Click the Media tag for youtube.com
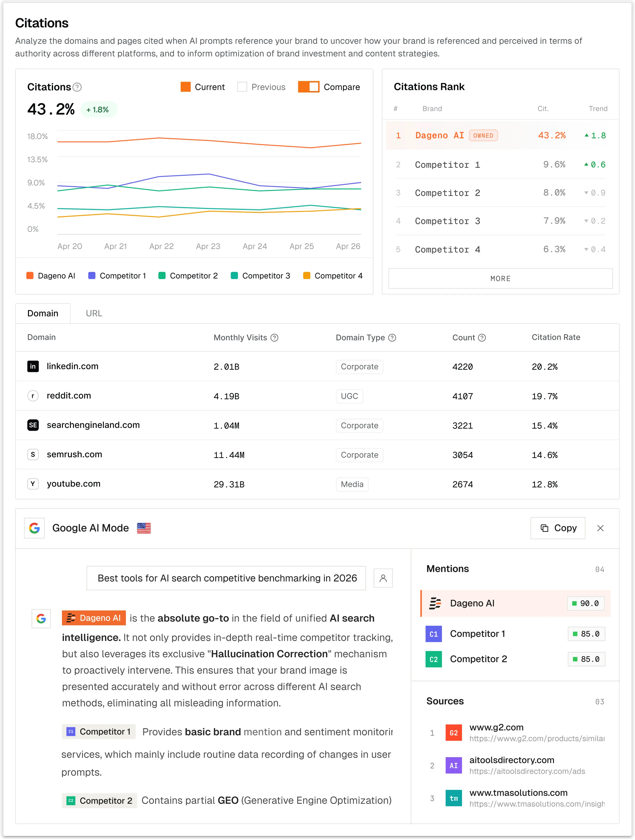 click(x=352, y=484)
